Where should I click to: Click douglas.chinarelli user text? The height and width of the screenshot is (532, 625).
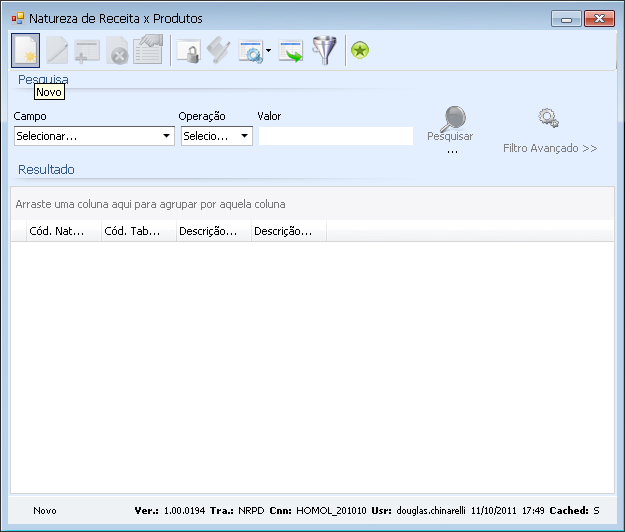430,510
